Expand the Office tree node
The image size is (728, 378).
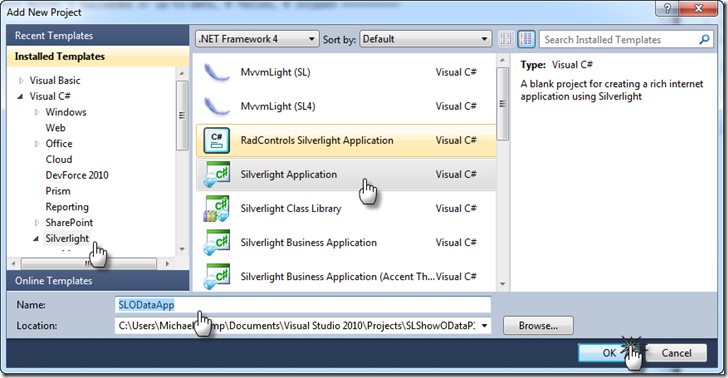point(37,144)
